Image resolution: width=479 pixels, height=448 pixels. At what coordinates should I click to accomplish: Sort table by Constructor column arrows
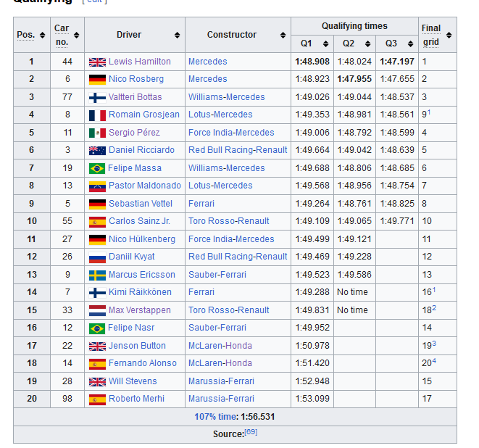283,35
